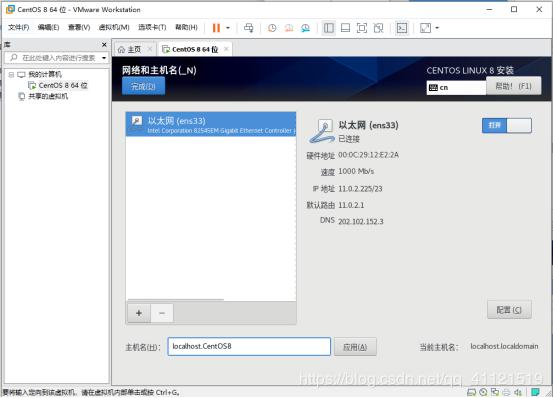Open the library search dropdown arrow
553x398 pixels.
104,57
